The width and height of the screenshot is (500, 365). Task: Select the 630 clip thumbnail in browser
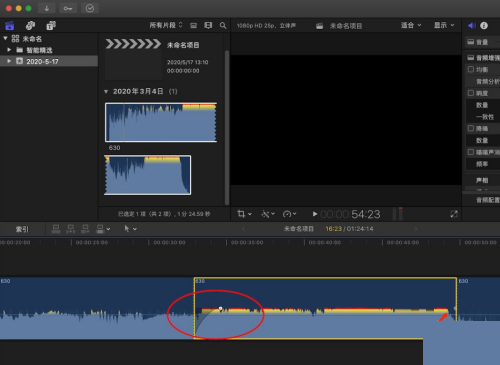coord(161,122)
